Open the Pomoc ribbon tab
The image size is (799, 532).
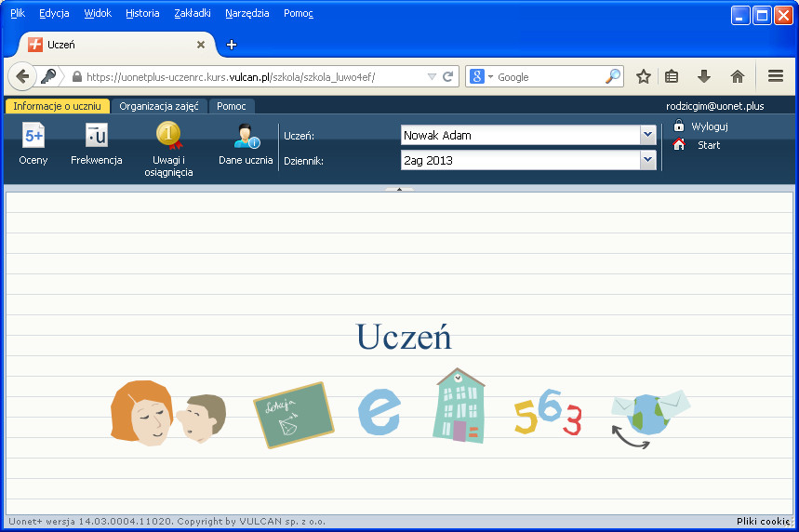(232, 106)
